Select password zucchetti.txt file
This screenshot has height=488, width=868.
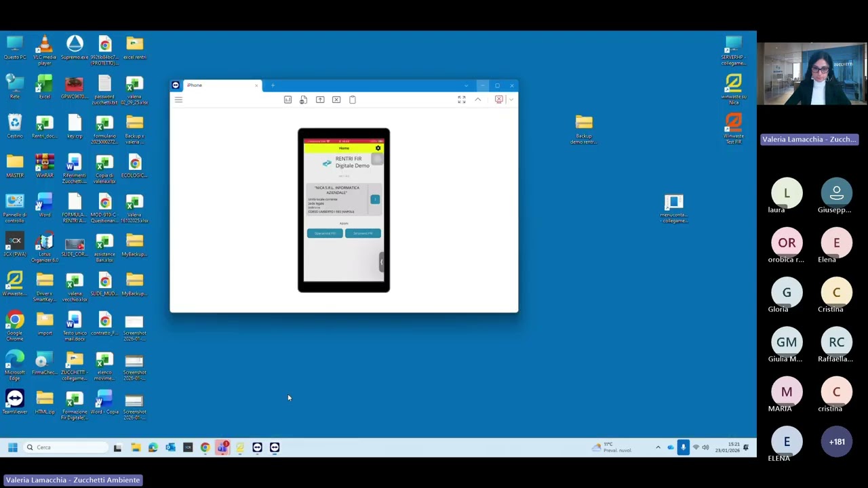pos(104,90)
